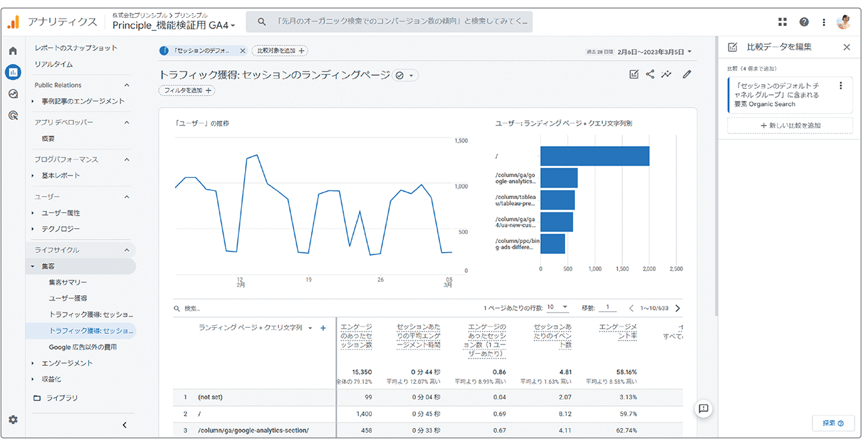The image size is (868, 446).
Task: Open the Help question mark icon
Action: point(804,22)
